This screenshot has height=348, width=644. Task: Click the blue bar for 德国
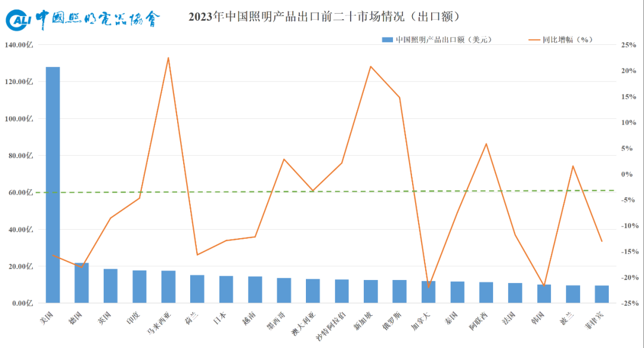click(82, 283)
